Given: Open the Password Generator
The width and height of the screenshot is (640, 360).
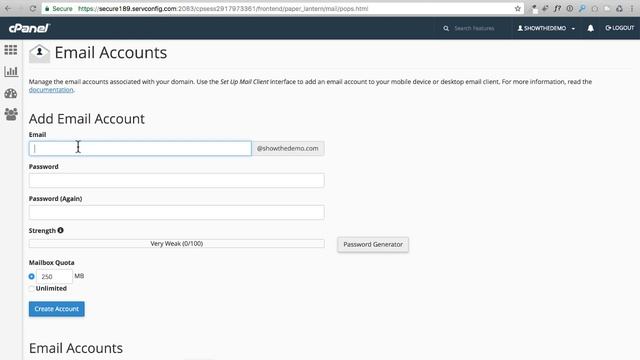Looking at the screenshot, I should (x=373, y=244).
